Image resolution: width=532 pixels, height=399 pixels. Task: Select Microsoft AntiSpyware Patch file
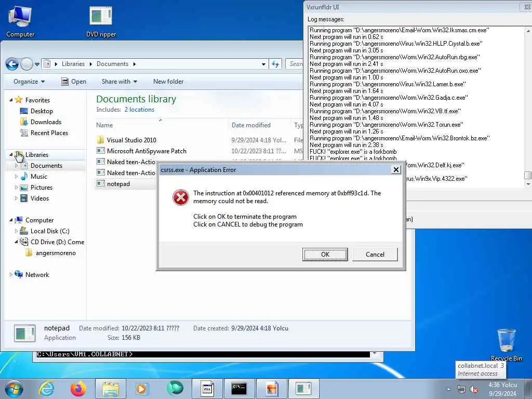click(x=147, y=151)
